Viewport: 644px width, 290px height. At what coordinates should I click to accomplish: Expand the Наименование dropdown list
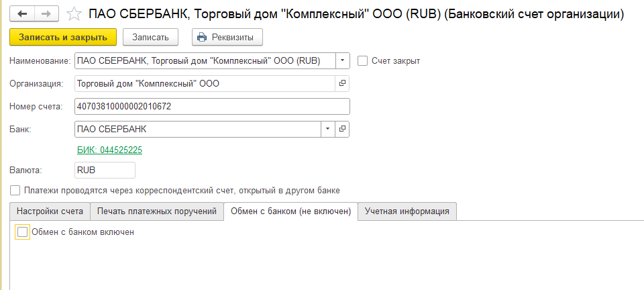click(x=342, y=61)
